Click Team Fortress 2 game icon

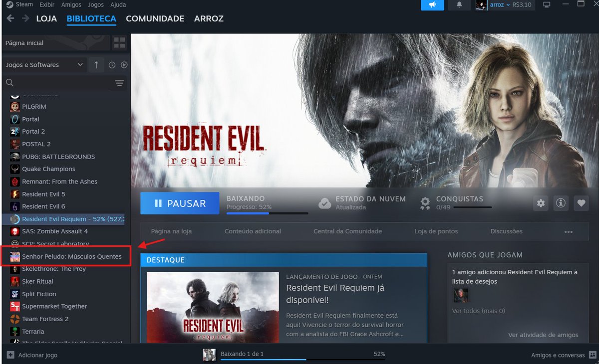tap(15, 319)
